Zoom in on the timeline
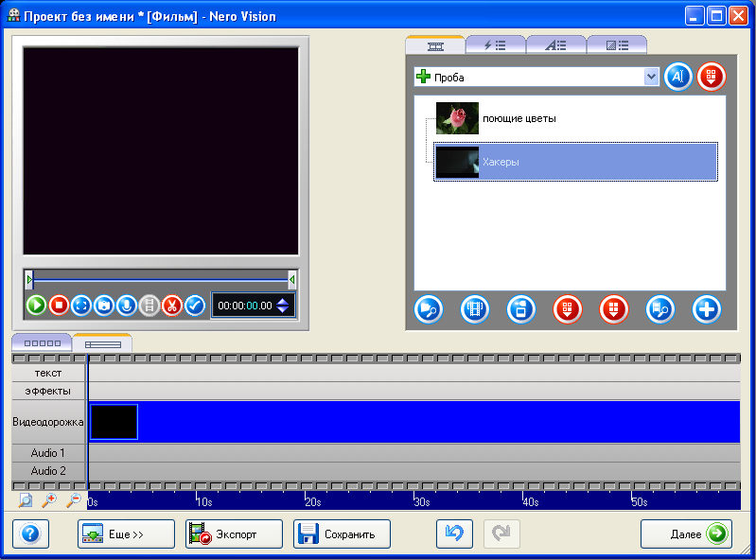756x560 pixels. tap(49, 500)
